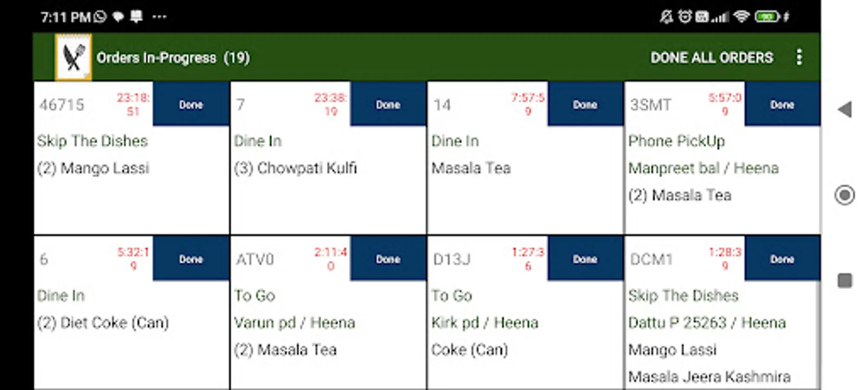Screen dimensions: 868x390
Task: Open the three-dot overflow menu
Action: click(799, 57)
